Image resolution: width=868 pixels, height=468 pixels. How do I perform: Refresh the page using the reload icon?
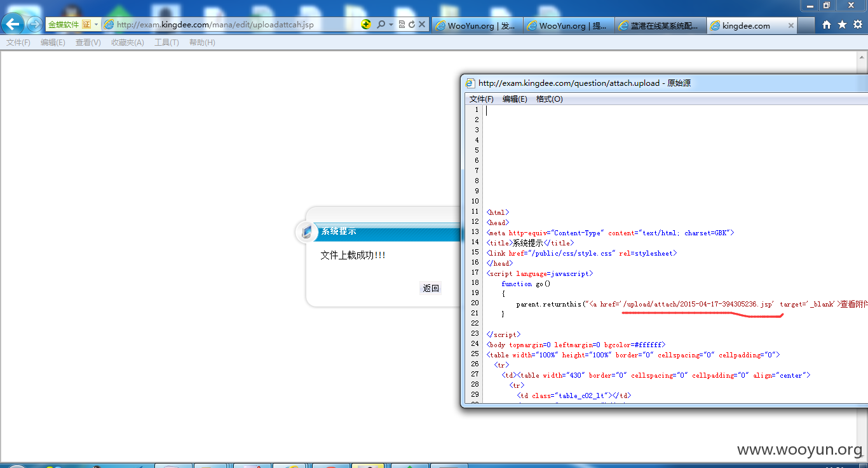(x=412, y=24)
